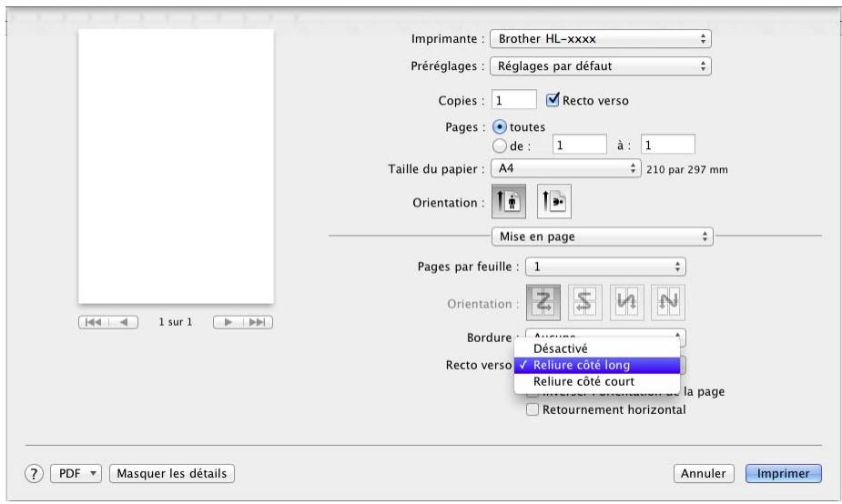Click the Copies input field

[514, 100]
